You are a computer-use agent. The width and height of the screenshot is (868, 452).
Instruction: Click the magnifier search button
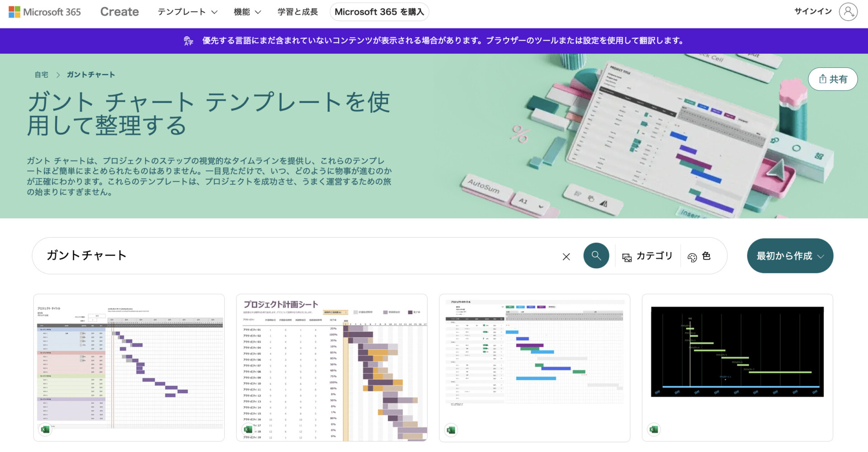[596, 256]
